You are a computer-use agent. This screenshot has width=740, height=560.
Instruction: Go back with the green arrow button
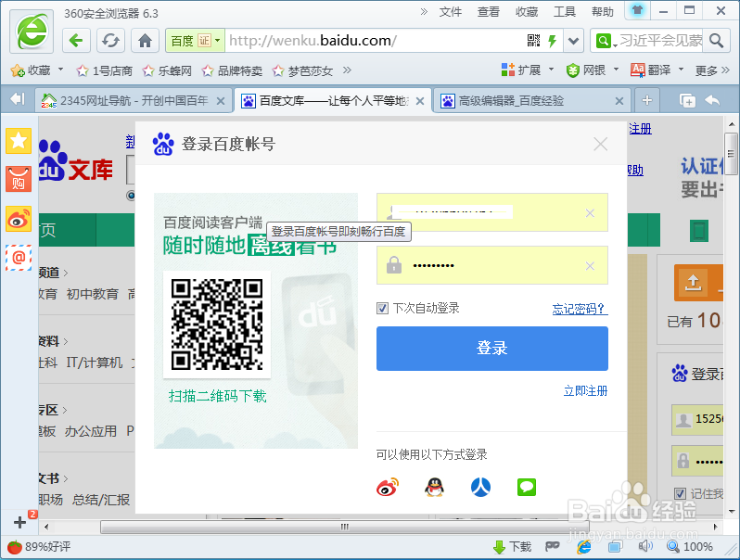click(76, 41)
